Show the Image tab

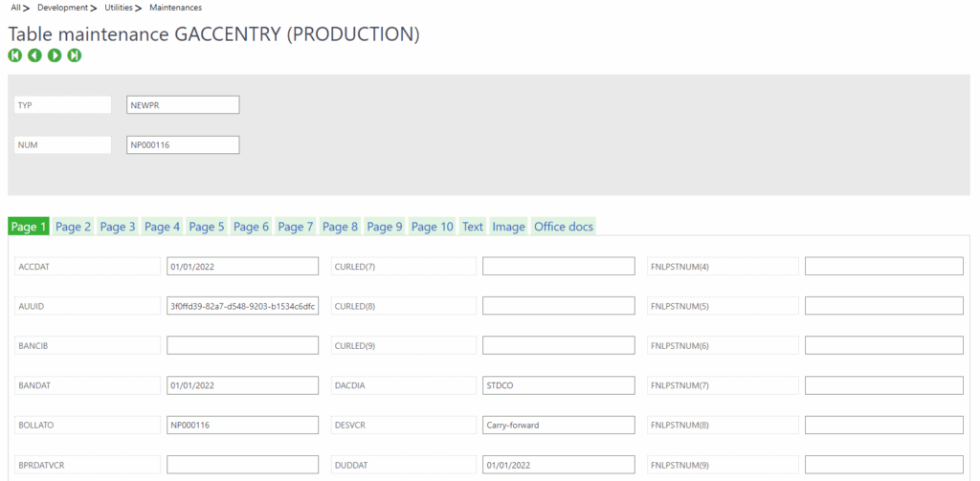point(508,227)
